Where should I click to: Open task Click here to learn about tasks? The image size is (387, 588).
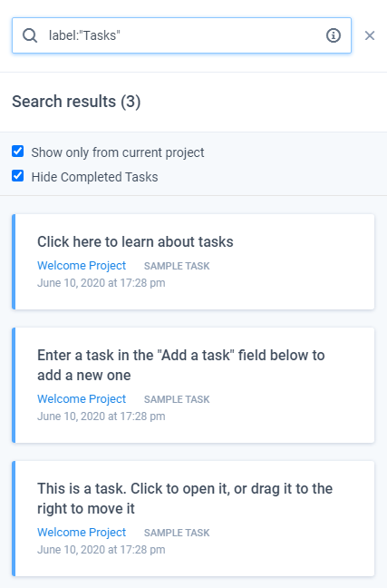(x=135, y=242)
